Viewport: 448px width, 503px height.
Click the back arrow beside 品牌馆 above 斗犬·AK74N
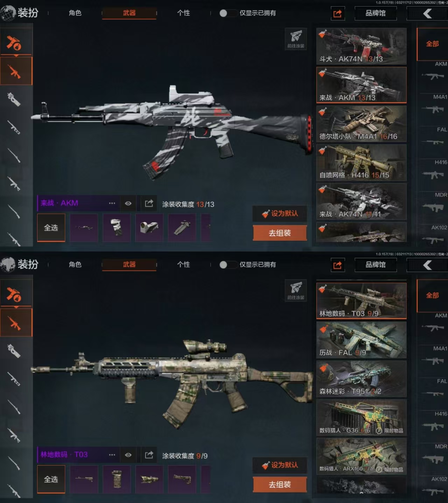(427, 14)
